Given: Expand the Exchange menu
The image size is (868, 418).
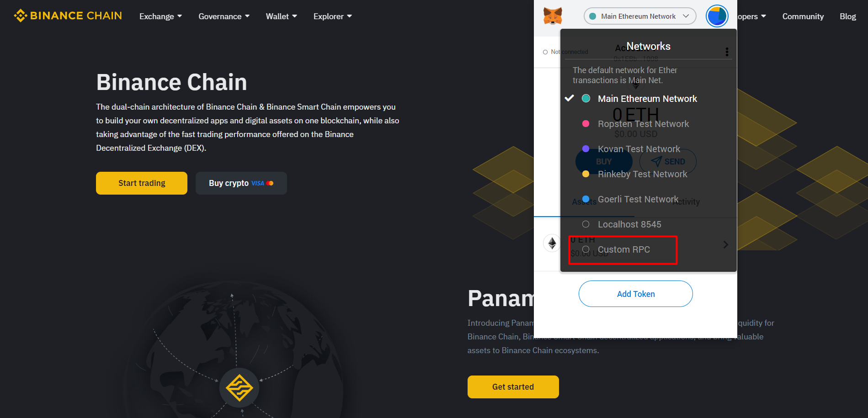Looking at the screenshot, I should tap(160, 16).
